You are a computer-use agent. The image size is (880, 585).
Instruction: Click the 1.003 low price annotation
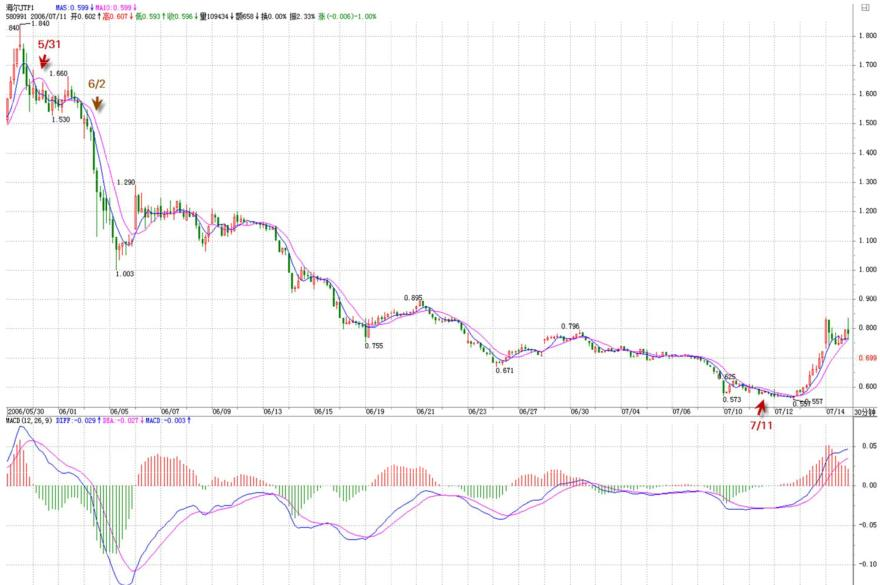tap(125, 274)
